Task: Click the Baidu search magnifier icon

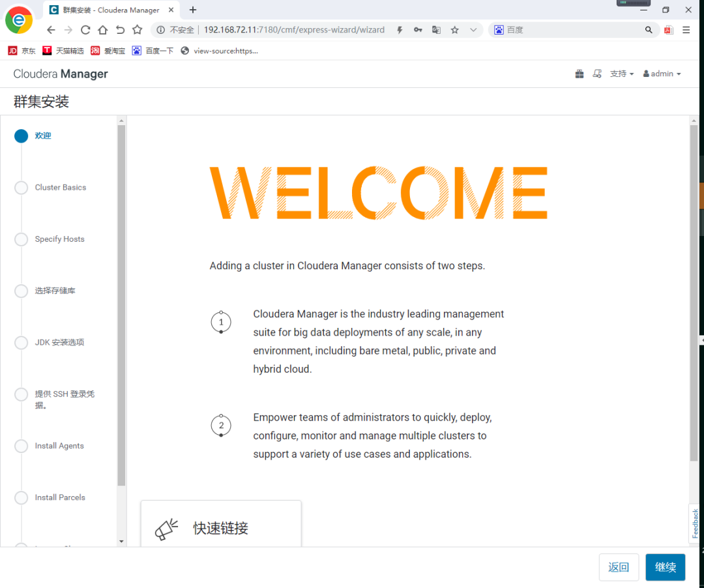Action: tap(649, 30)
